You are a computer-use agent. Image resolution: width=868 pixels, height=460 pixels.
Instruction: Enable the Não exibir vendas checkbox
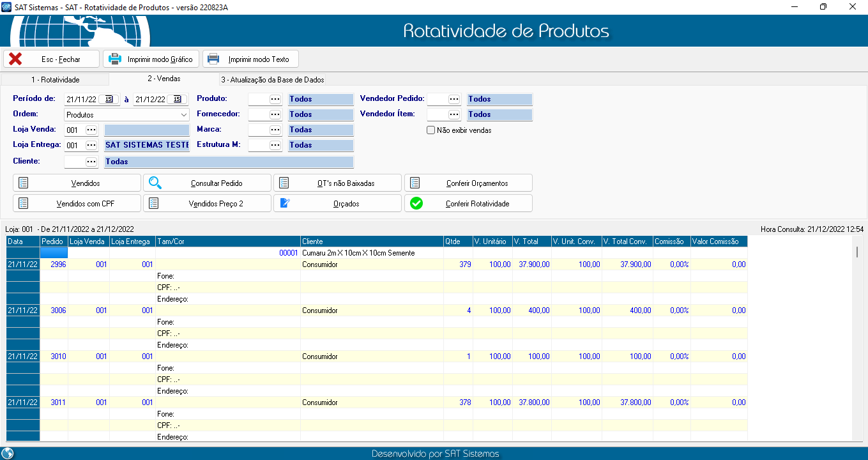tap(431, 130)
